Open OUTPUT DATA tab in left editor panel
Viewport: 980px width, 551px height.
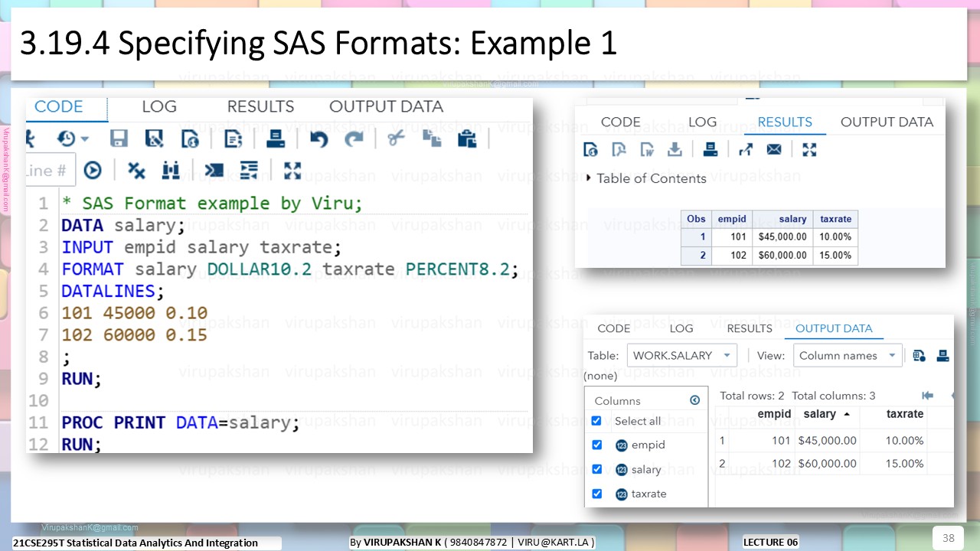click(x=386, y=106)
